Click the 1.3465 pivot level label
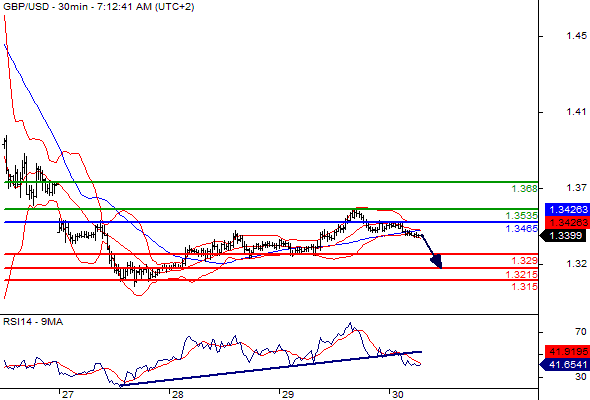 pyautogui.click(x=522, y=228)
